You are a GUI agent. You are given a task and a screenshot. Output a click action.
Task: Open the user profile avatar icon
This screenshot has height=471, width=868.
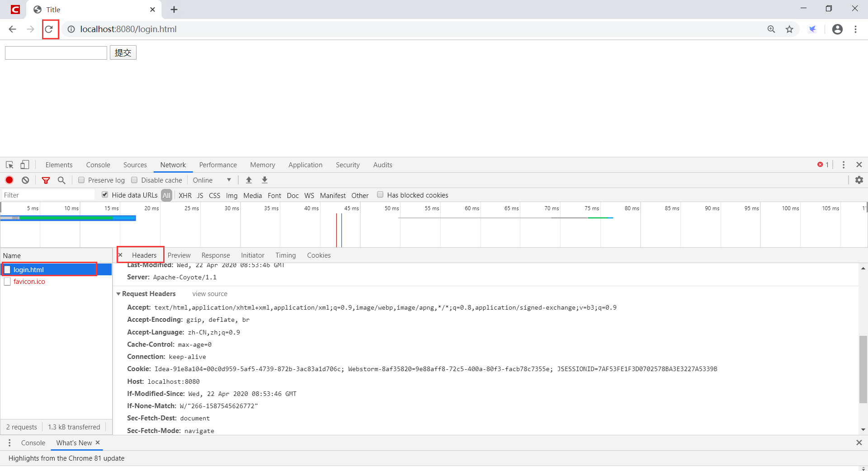point(837,29)
